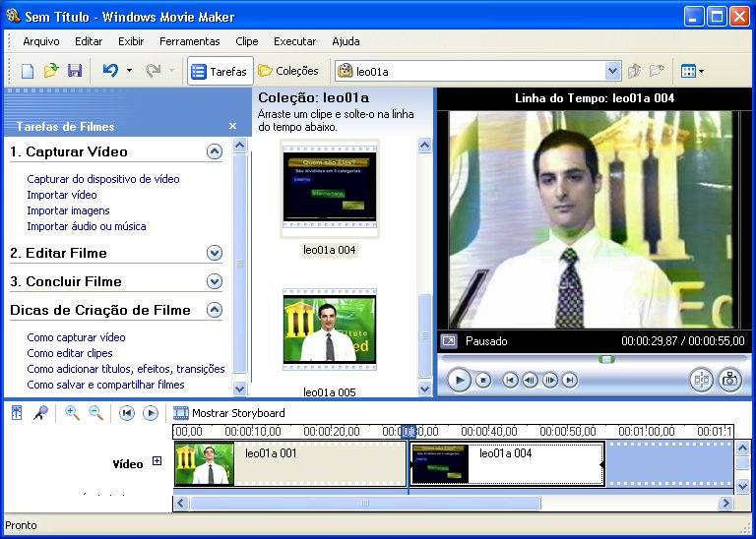Click timeline scroll right arrow

[725, 504]
